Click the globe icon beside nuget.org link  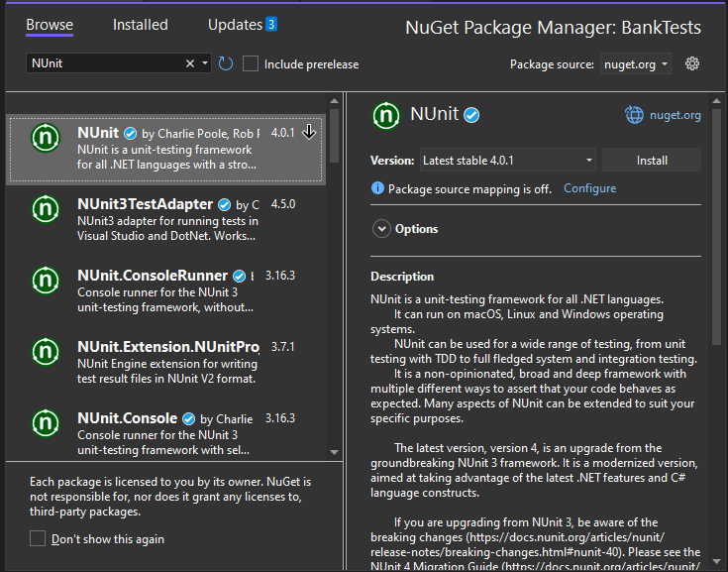pos(634,115)
